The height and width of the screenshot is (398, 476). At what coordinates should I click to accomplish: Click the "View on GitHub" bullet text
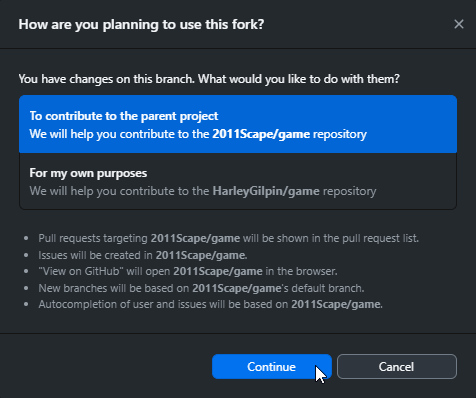point(188,271)
